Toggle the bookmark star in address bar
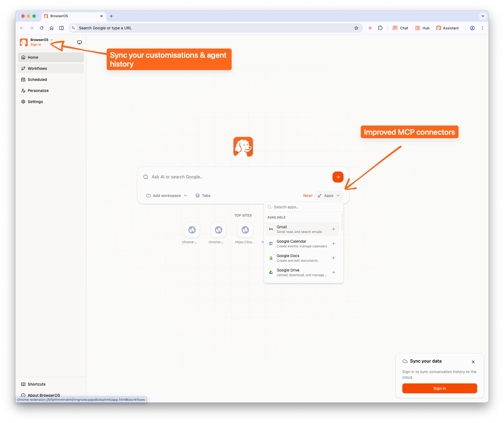The height and width of the screenshot is (423, 504). (x=356, y=28)
